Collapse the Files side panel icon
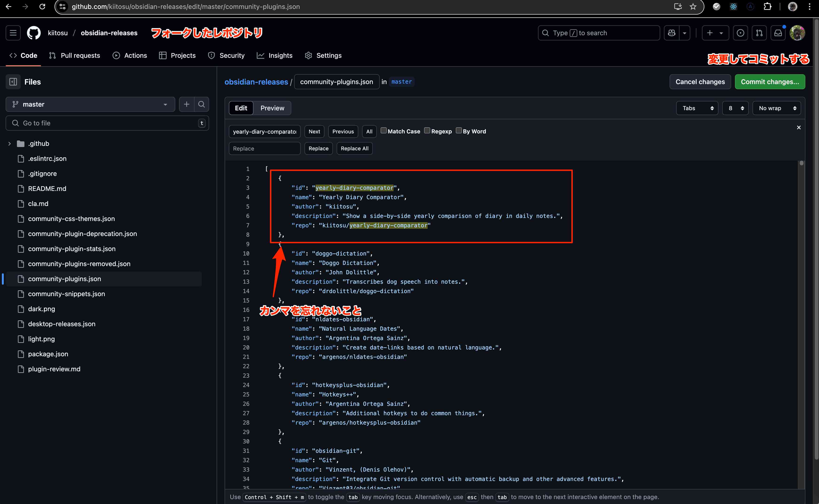Screen dimensions: 819x504 pos(13,82)
